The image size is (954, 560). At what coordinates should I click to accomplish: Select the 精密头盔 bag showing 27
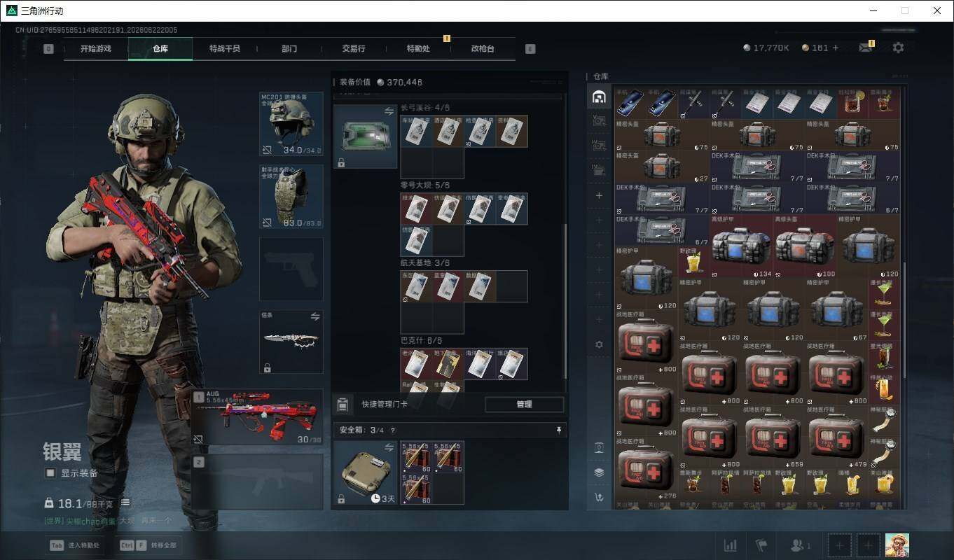pos(662,167)
